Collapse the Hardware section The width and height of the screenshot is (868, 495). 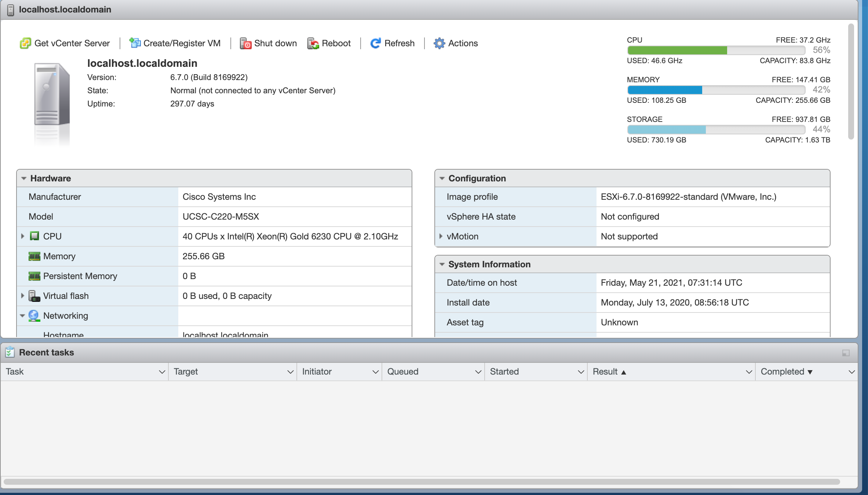[24, 178]
